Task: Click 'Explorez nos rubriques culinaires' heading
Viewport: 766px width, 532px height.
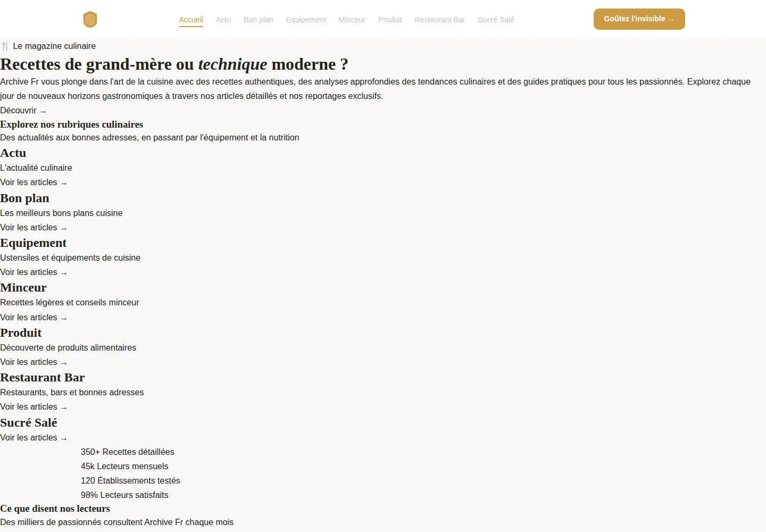Action: coord(72,124)
